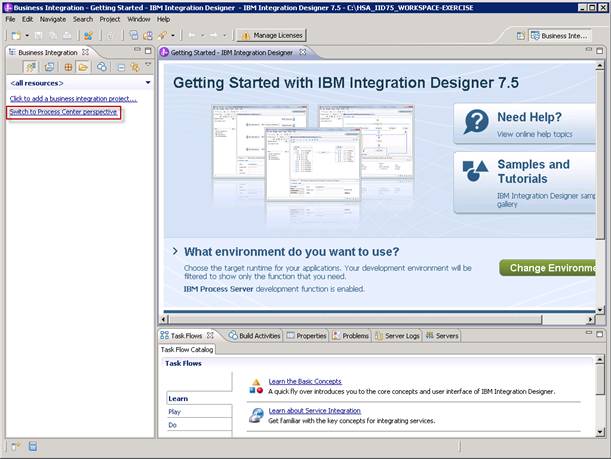Image resolution: width=611 pixels, height=459 pixels.
Task: Open Learn the Basic Concepts task flow
Action: click(305, 381)
